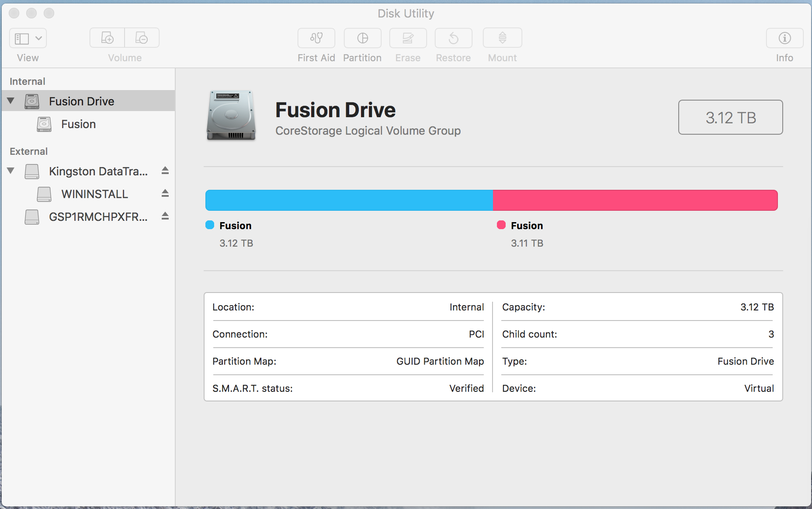
Task: Click the Partition label
Action: pyautogui.click(x=362, y=58)
